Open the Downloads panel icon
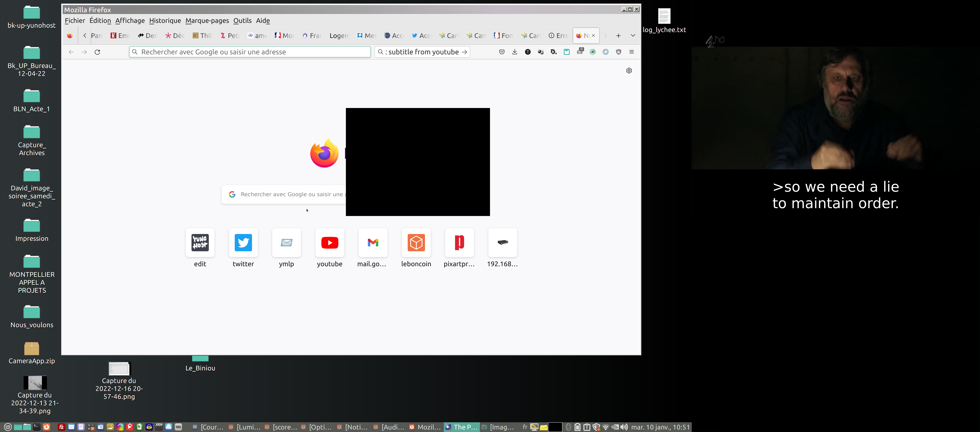Screen dimensions: 980x432 (514, 52)
